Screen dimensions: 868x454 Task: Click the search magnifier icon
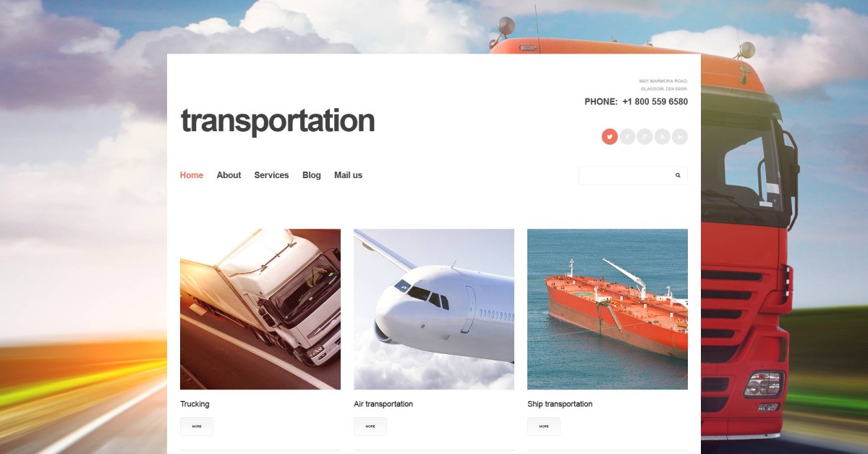pos(678,175)
